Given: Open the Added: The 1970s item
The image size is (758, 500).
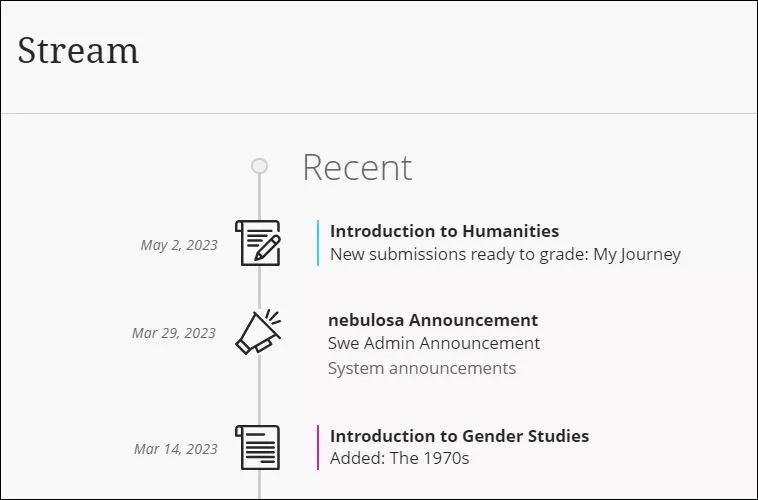Looking at the screenshot, I should pyautogui.click(x=399, y=459).
